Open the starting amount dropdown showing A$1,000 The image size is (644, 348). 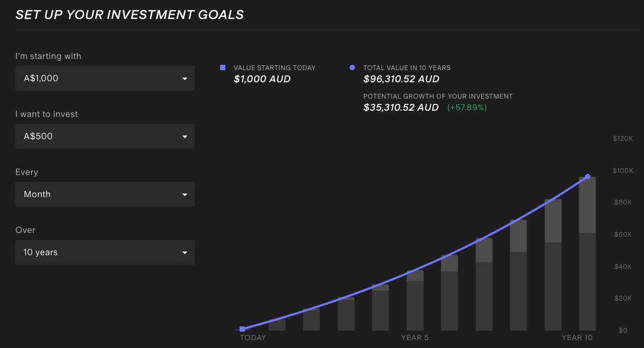click(105, 78)
